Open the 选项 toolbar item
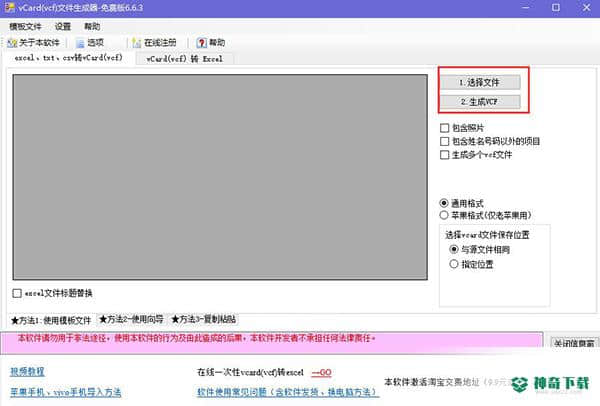This screenshot has width=600, height=406. tap(90, 43)
